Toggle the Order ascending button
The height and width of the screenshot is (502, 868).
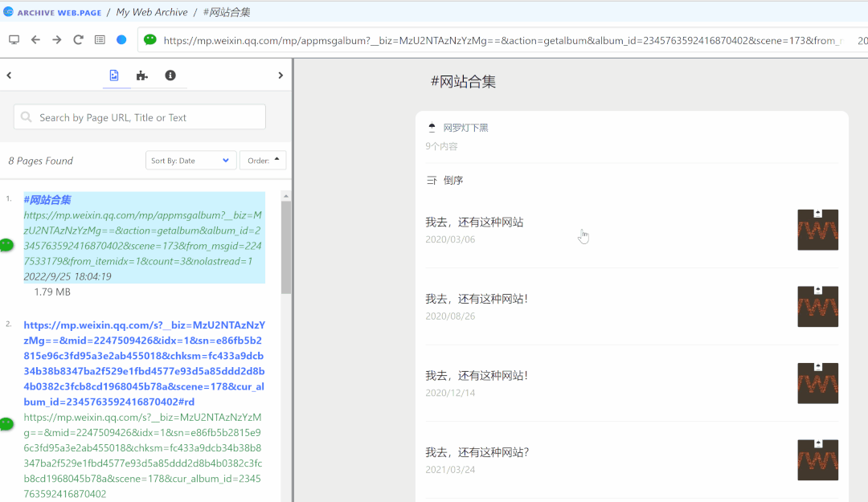(263, 161)
